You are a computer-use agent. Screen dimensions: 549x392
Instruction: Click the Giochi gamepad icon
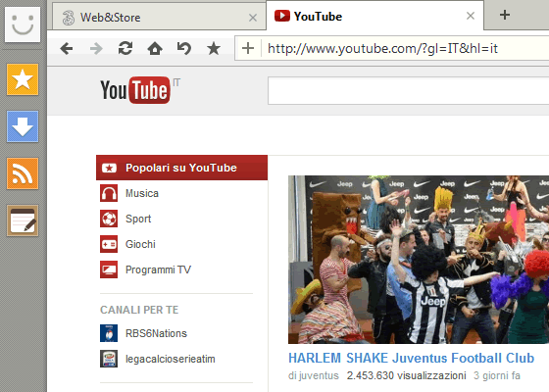pyautogui.click(x=109, y=244)
